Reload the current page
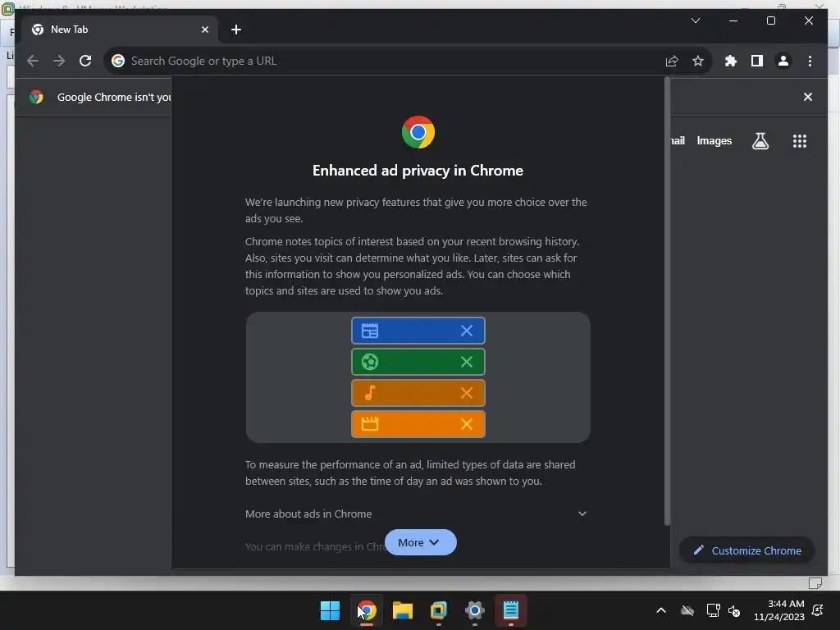840x630 pixels. 85,61
